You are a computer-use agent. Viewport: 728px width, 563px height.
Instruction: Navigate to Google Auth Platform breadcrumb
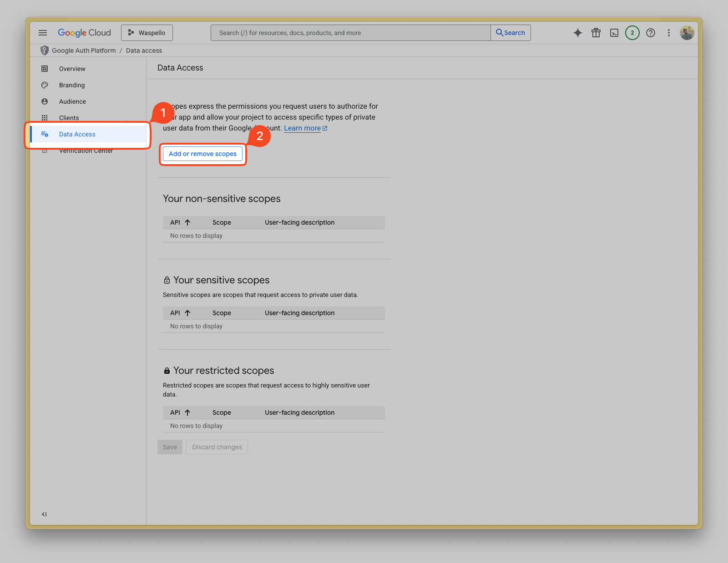point(84,50)
